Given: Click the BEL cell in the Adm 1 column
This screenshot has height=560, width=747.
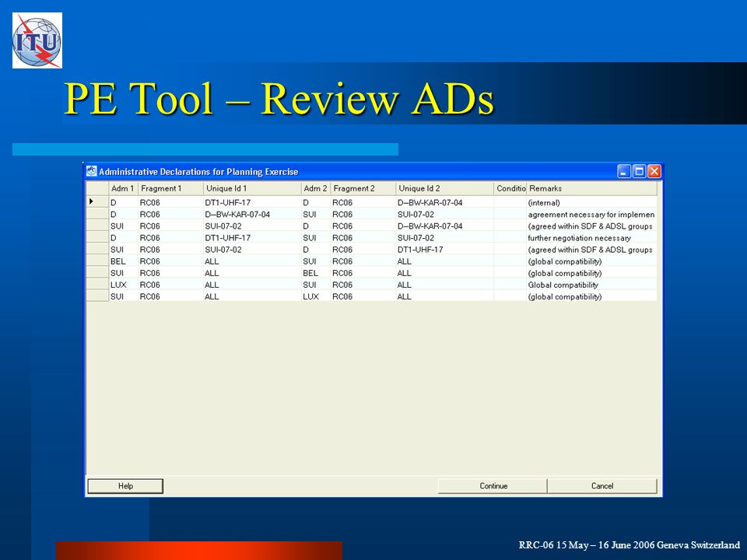Looking at the screenshot, I should [x=124, y=261].
